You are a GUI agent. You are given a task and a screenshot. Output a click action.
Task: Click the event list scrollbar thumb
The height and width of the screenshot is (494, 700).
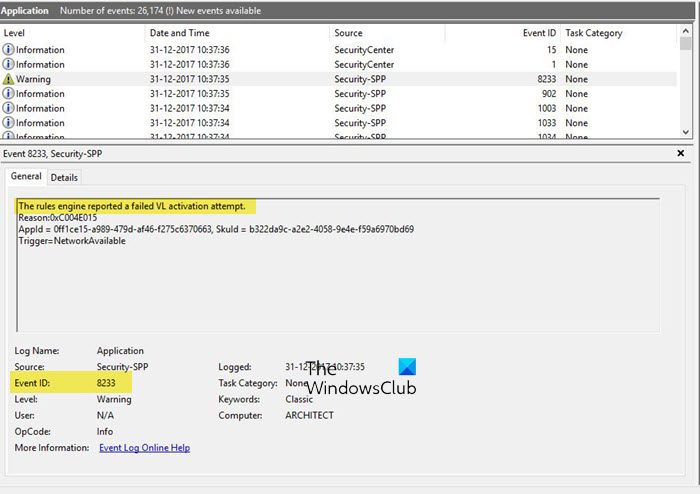[686, 44]
